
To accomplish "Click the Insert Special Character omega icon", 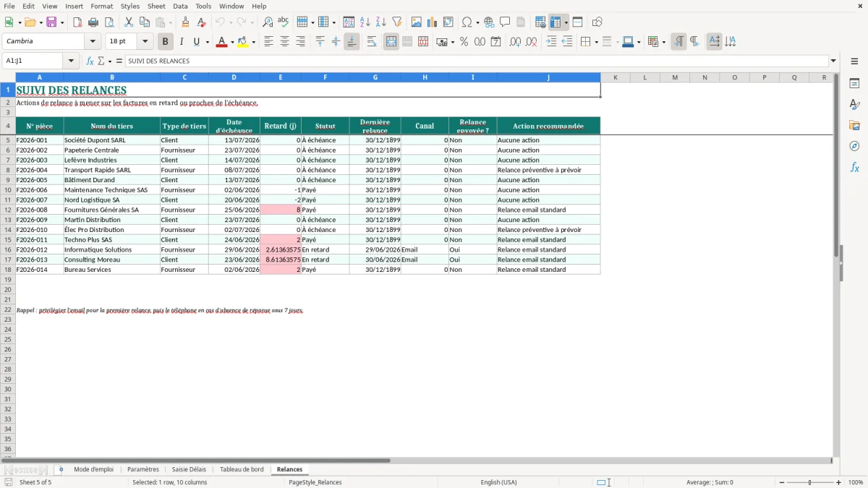I will [x=467, y=22].
